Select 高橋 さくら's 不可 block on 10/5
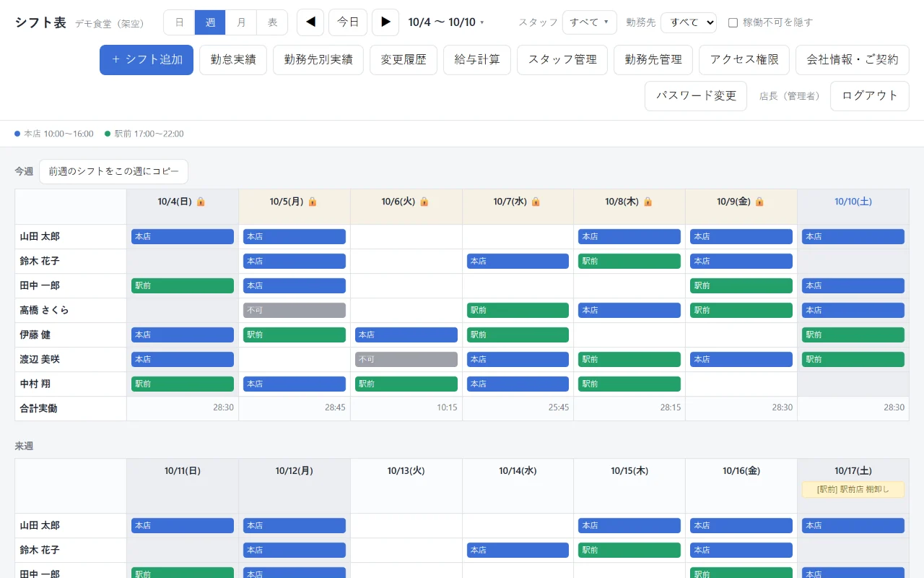 click(295, 311)
